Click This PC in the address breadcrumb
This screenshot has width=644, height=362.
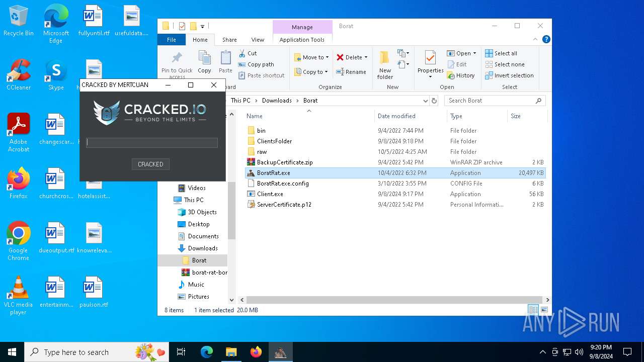coord(240,101)
